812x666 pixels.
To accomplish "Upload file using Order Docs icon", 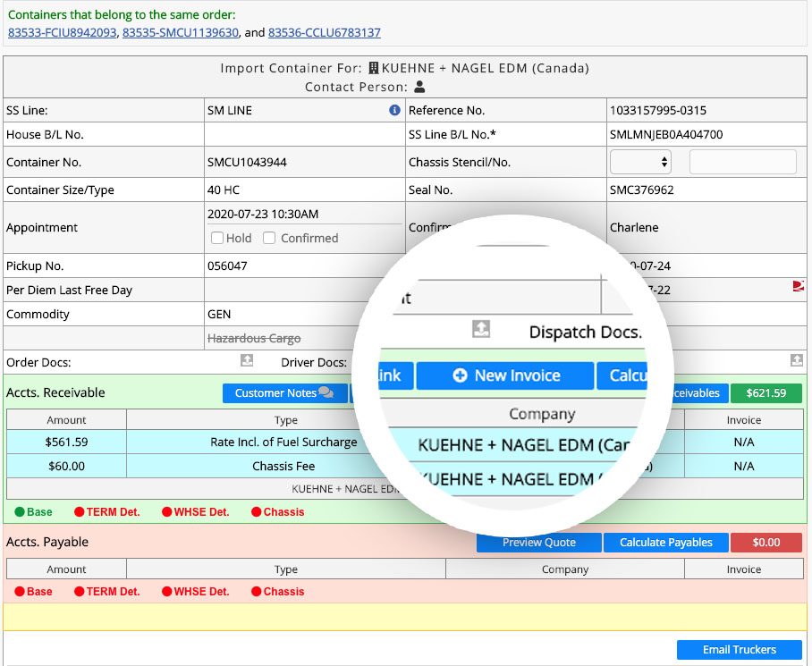I will tap(247, 360).
